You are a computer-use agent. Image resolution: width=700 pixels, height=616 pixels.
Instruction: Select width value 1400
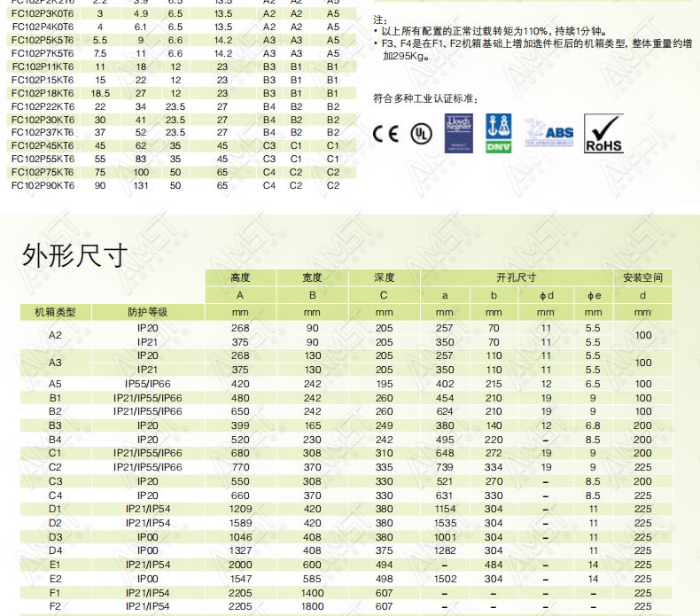coord(312,593)
